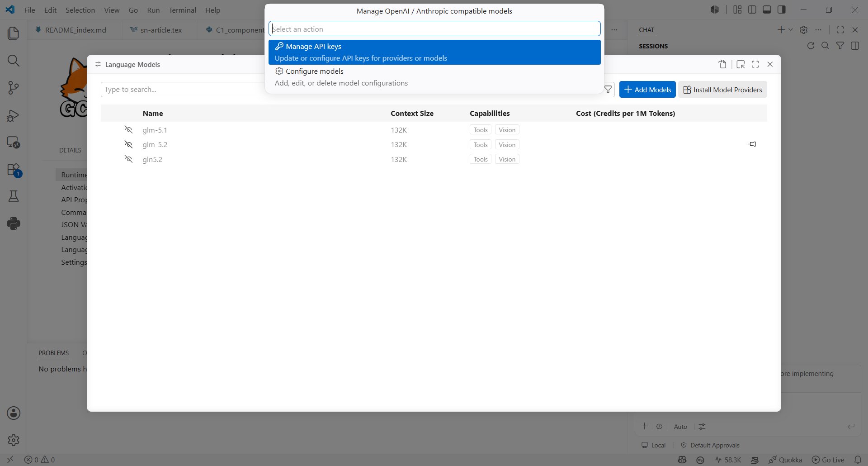Open tab overflow ellipsis in editor
This screenshot has width=868, height=466.
click(x=614, y=30)
